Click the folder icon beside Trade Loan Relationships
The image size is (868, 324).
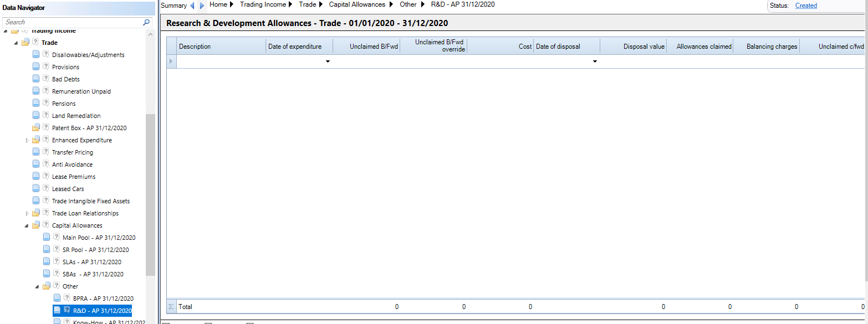point(36,213)
